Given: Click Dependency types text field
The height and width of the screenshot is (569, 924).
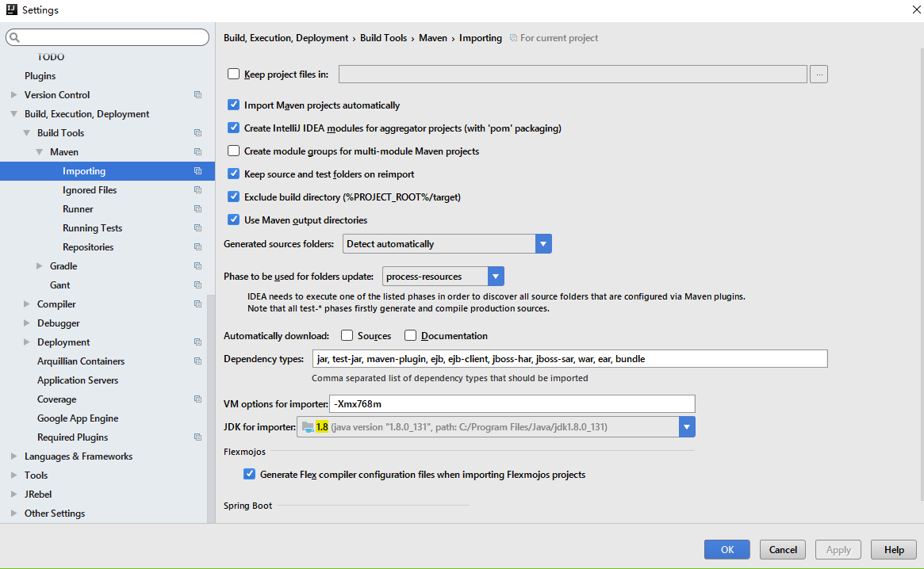Looking at the screenshot, I should pos(569,359).
